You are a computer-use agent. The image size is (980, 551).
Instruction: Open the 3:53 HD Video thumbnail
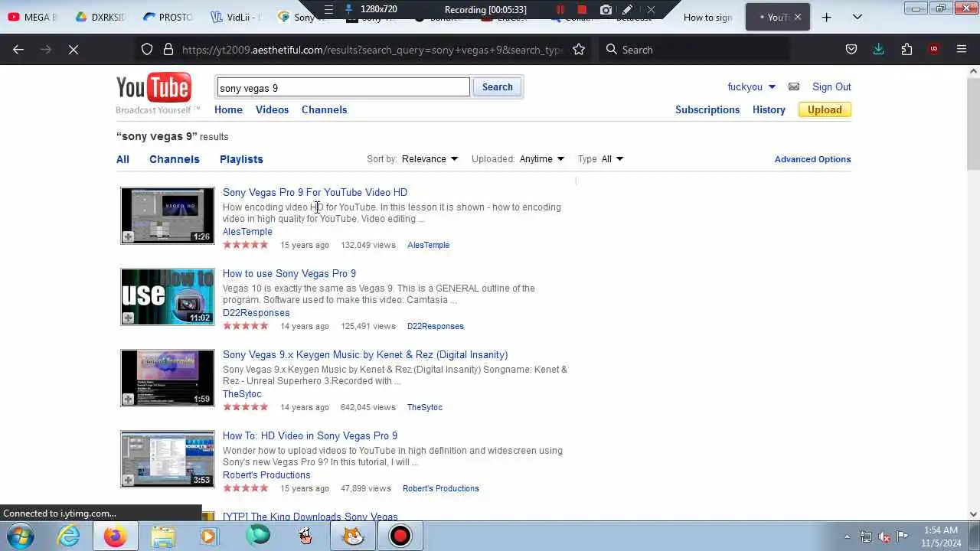coord(168,459)
